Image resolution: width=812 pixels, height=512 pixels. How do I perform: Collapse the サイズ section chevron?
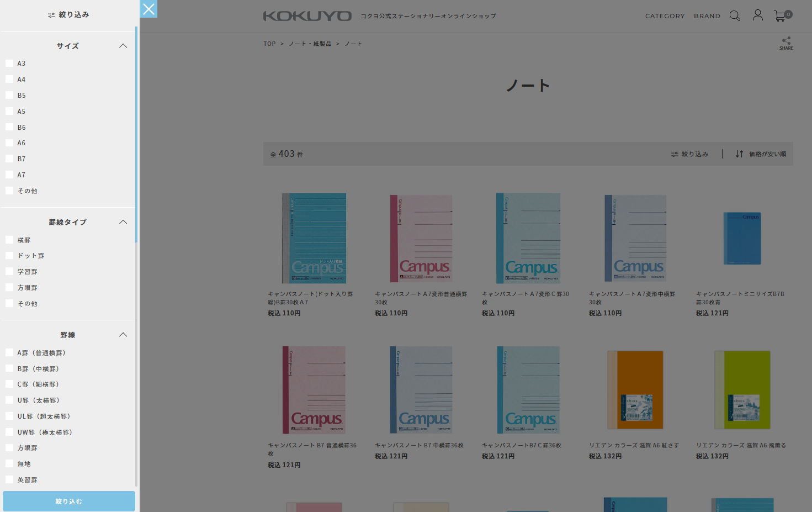123,46
